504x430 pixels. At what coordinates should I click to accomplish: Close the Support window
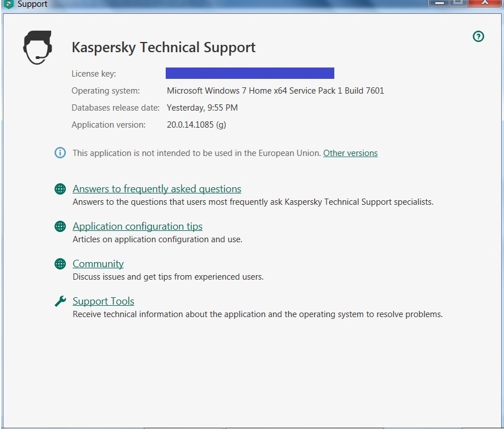pos(484,3)
